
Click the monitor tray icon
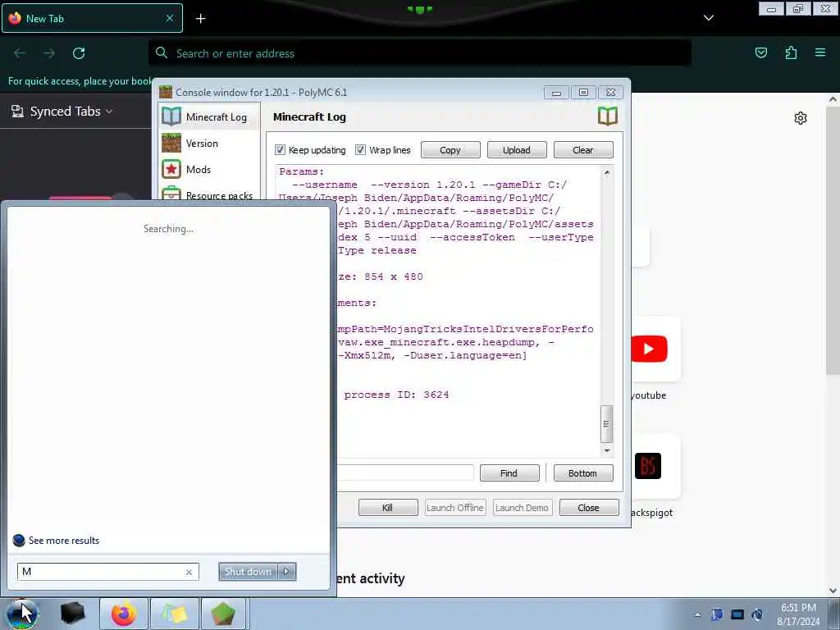click(x=737, y=614)
